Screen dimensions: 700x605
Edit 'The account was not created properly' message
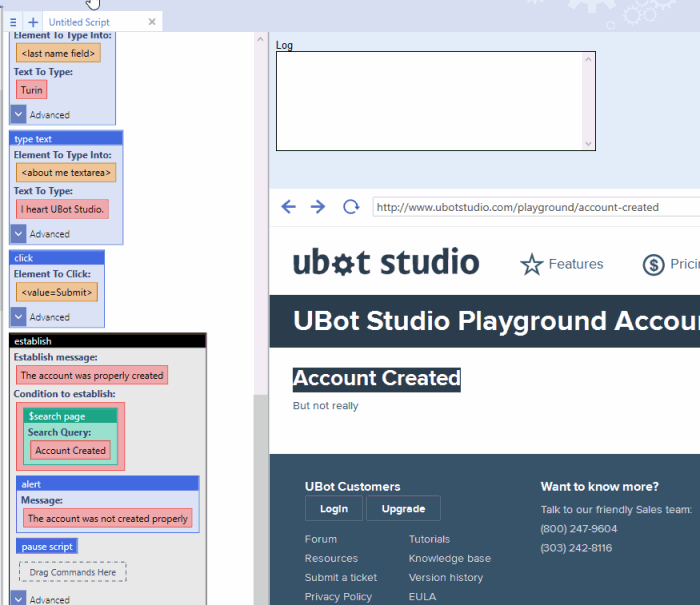pos(108,518)
